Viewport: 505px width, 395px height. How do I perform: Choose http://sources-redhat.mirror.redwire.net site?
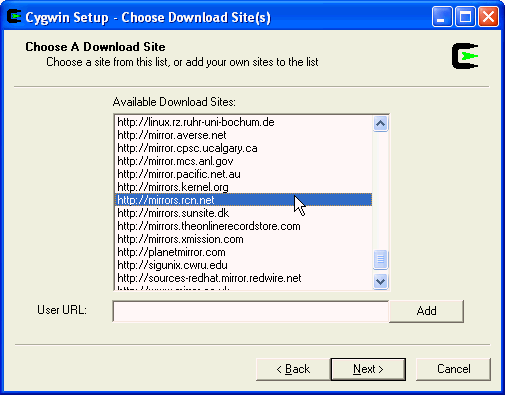(243, 278)
